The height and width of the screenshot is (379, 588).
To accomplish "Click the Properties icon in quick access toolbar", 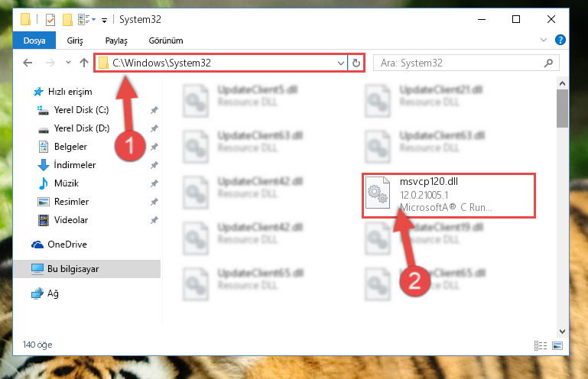I will pyautogui.click(x=50, y=20).
